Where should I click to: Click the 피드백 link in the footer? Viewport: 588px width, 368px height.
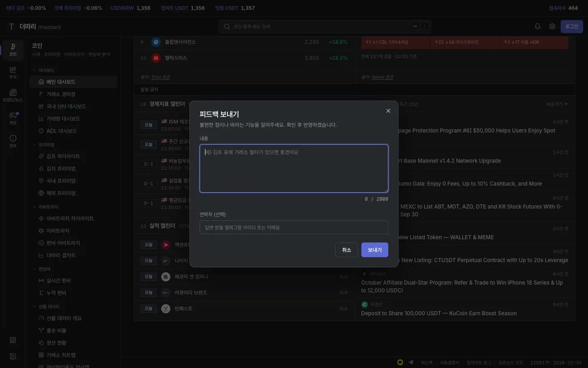pos(427,363)
